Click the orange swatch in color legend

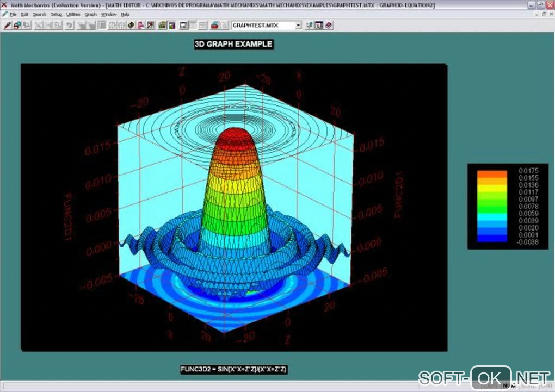[492, 174]
